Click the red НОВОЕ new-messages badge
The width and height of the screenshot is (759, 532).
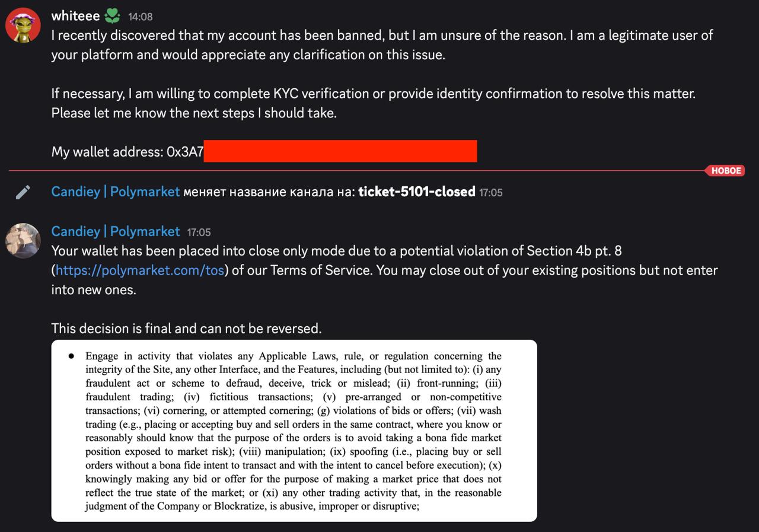(x=725, y=171)
